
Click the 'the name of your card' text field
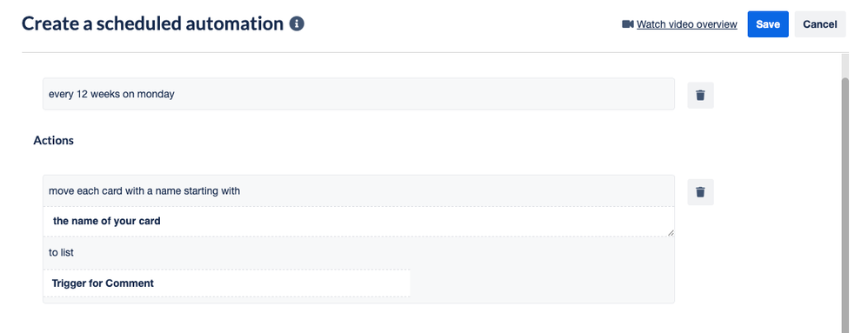click(x=358, y=221)
